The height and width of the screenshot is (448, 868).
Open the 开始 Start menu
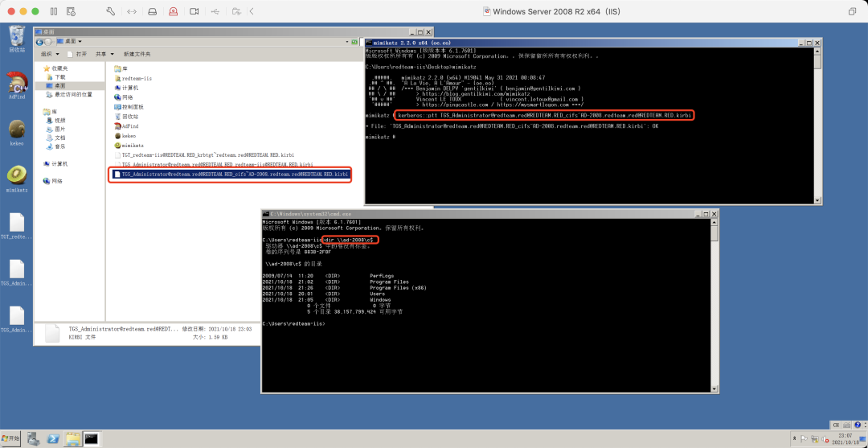(11, 438)
